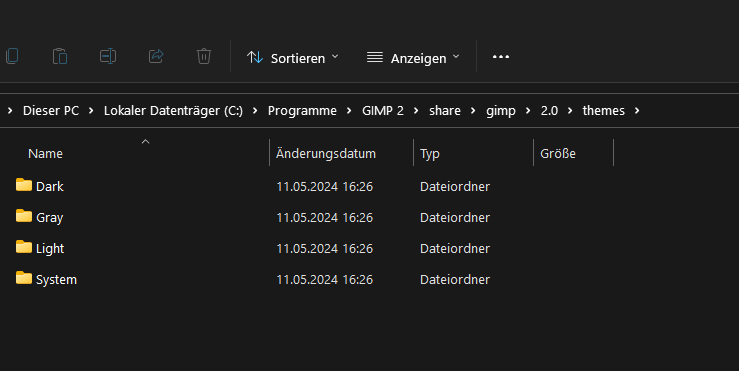The width and height of the screenshot is (739, 371).
Task: Expand chevron after themes
Action: coord(637,111)
